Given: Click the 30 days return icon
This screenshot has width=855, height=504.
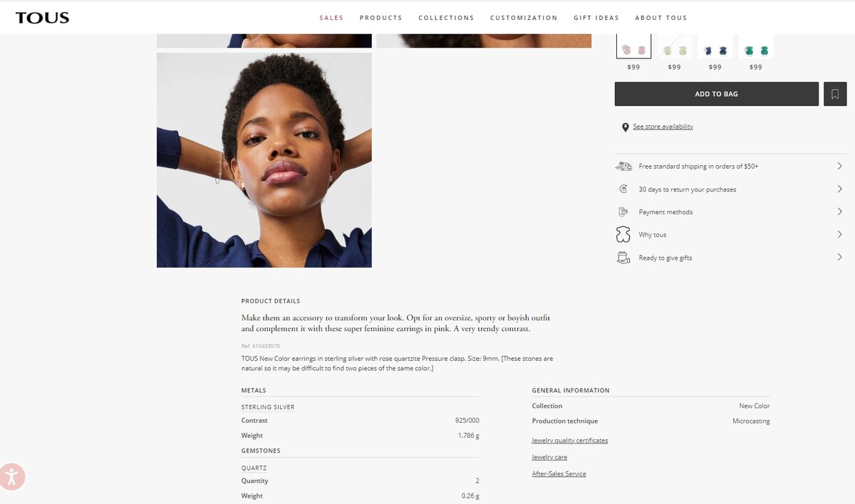Looking at the screenshot, I should point(623,189).
